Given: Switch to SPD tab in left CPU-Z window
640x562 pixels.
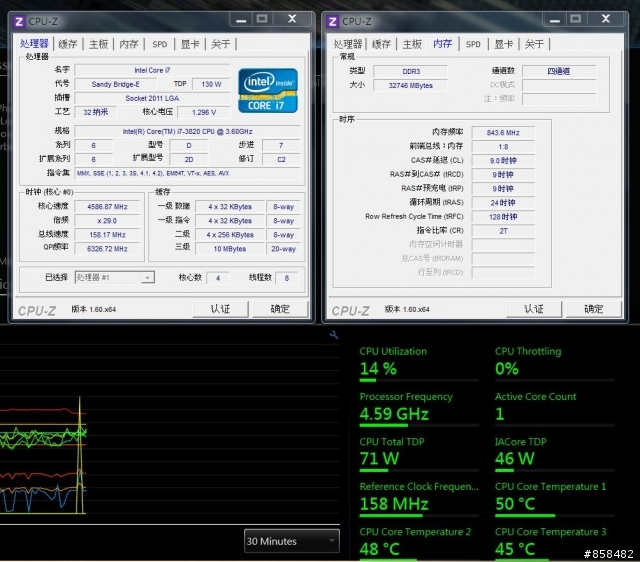Looking at the screenshot, I should pos(160,44).
